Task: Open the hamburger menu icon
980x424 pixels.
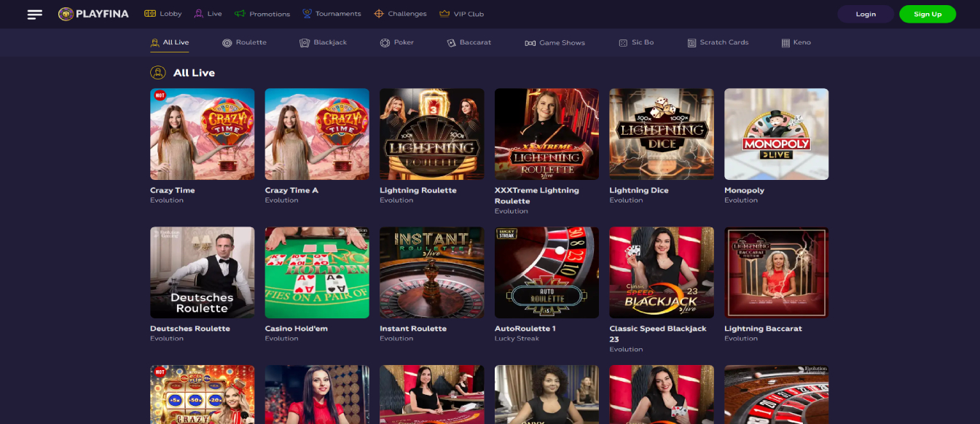Action: coord(34,15)
